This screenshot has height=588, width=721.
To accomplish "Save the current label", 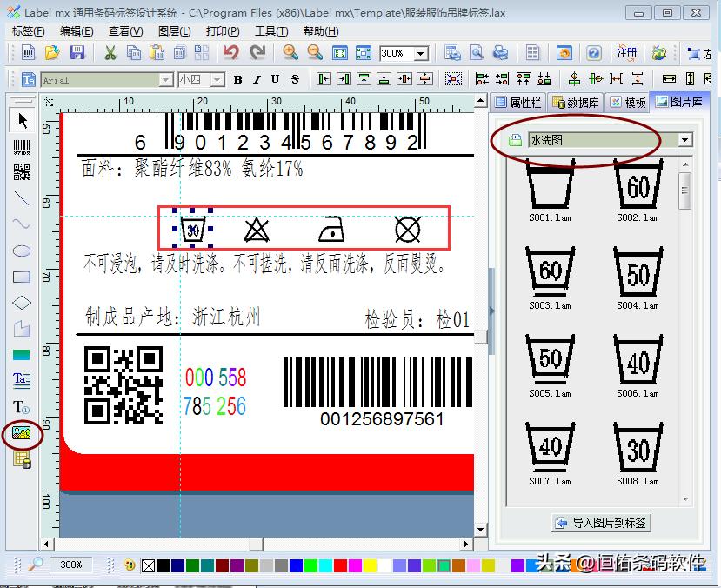I will tap(77, 53).
